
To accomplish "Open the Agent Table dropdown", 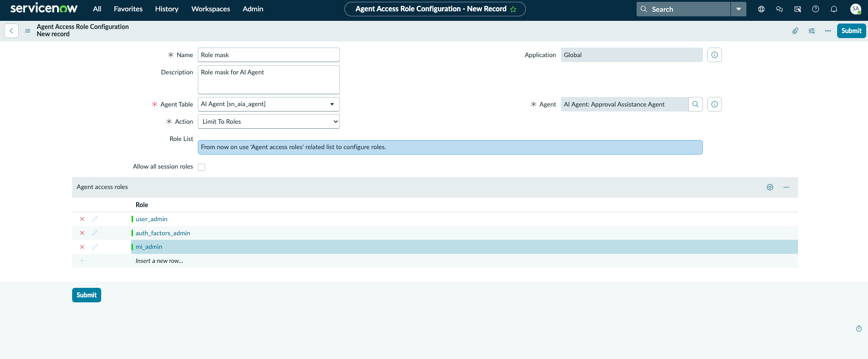I will pyautogui.click(x=269, y=104).
